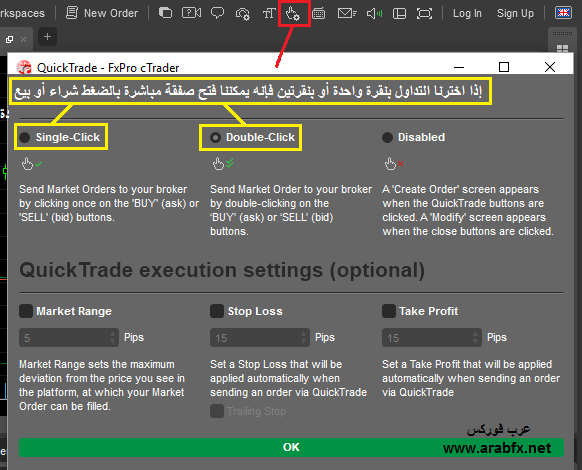
Task: Increase Stop Loss pips with up arrow
Action: click(304, 333)
